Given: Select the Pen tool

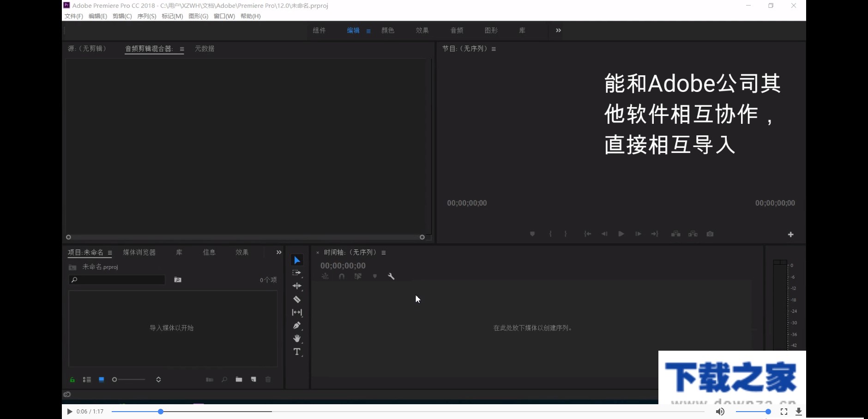Looking at the screenshot, I should 297,325.
